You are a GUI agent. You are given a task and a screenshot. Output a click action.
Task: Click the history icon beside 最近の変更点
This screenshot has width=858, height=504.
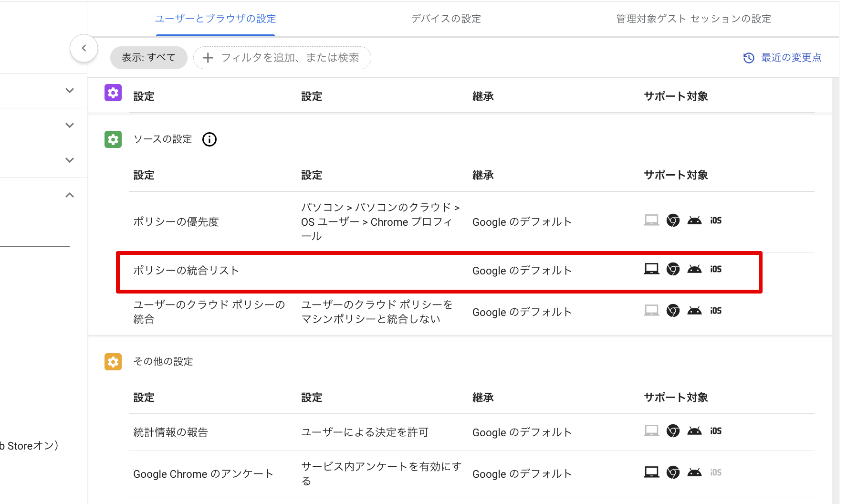pos(749,58)
